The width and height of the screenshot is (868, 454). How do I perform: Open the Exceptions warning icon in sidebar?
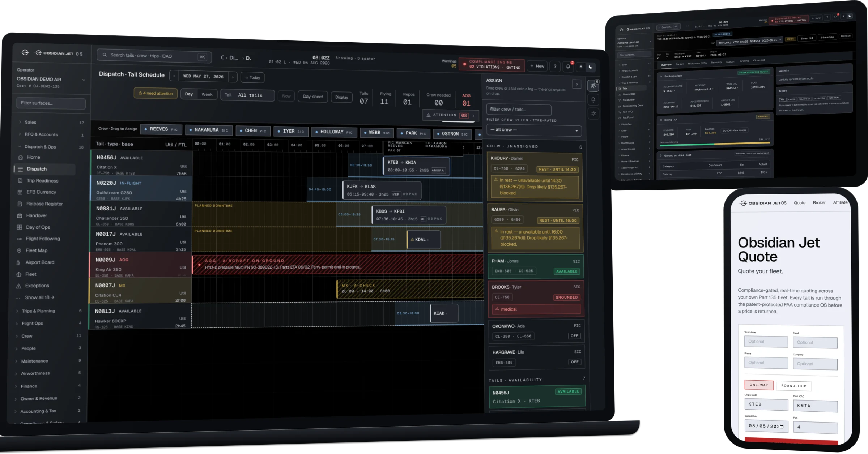pyautogui.click(x=18, y=286)
